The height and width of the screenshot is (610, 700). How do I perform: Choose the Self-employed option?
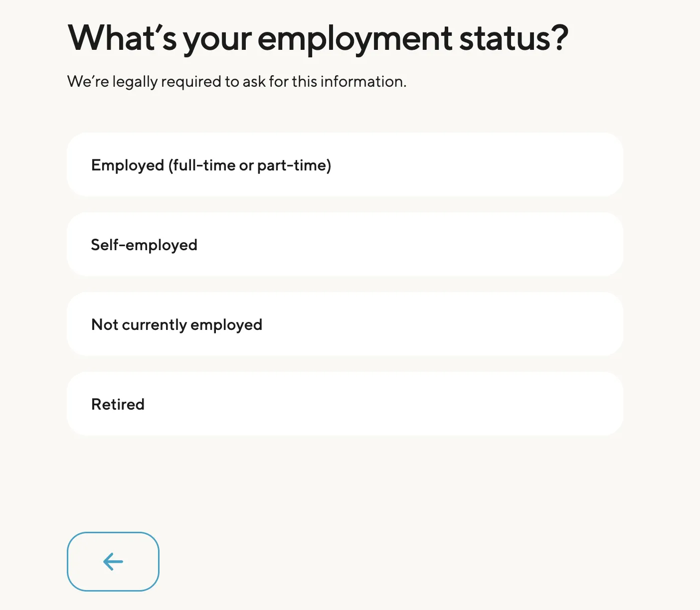345,244
